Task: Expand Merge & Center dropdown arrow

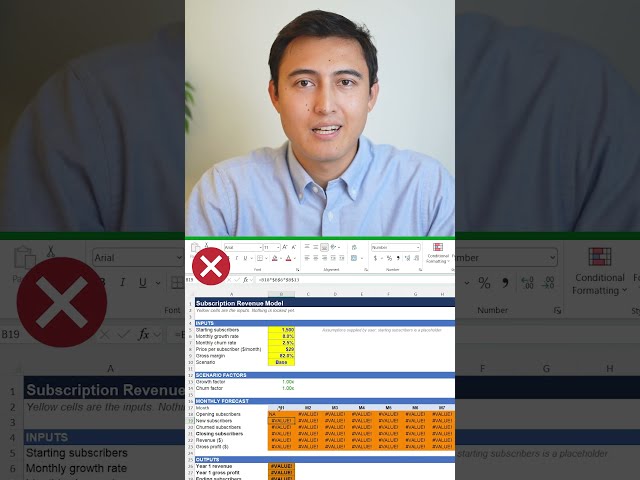Action: (360, 258)
